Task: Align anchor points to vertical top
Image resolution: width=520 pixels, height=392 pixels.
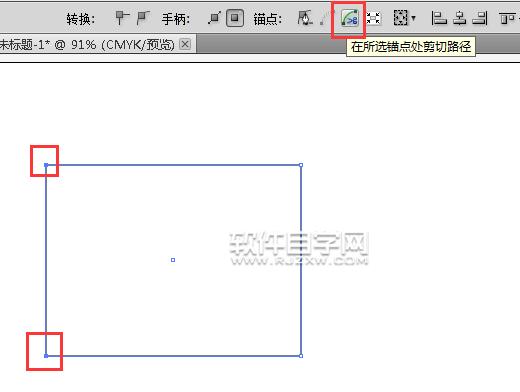Action: click(x=507, y=18)
